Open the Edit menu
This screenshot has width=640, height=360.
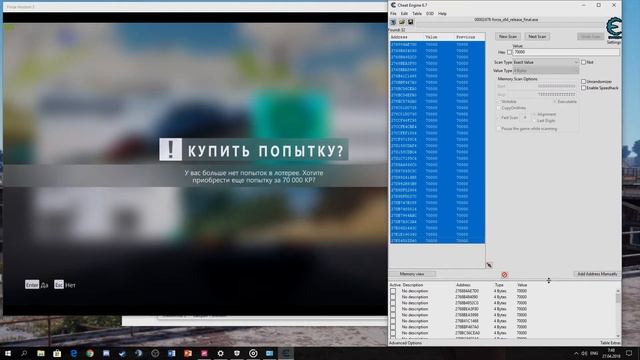404,13
